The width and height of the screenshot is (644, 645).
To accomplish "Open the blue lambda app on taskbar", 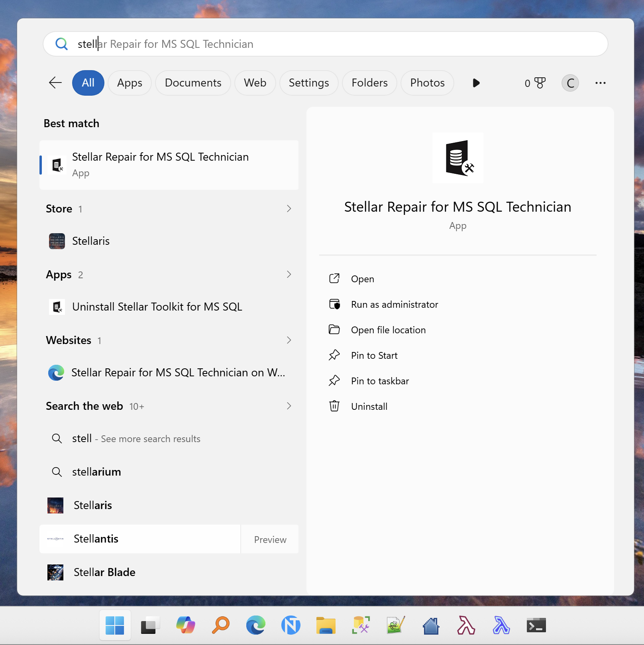I will tap(501, 625).
